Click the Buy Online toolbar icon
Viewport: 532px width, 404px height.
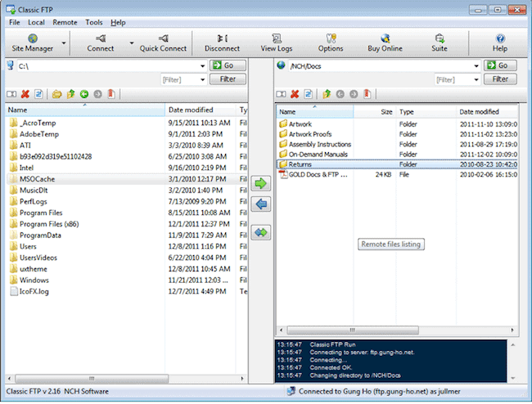click(x=385, y=43)
